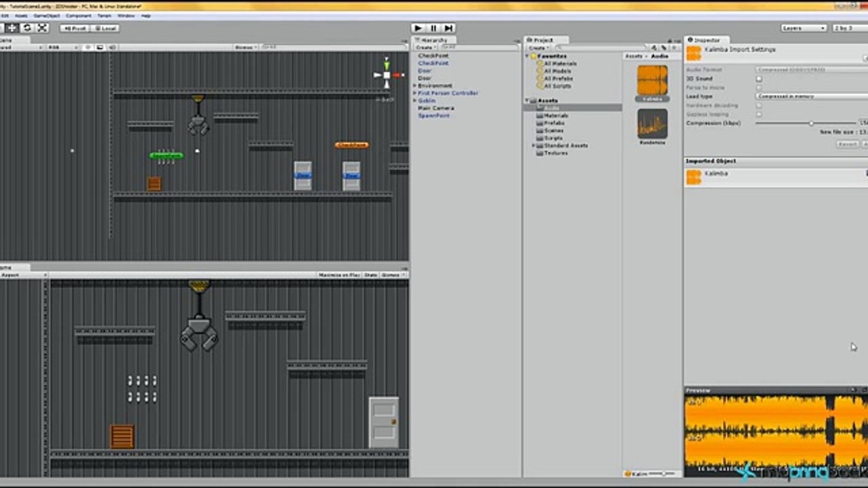Open the Load type dropdown
Viewport: 868px width, 488px height.
point(811,96)
